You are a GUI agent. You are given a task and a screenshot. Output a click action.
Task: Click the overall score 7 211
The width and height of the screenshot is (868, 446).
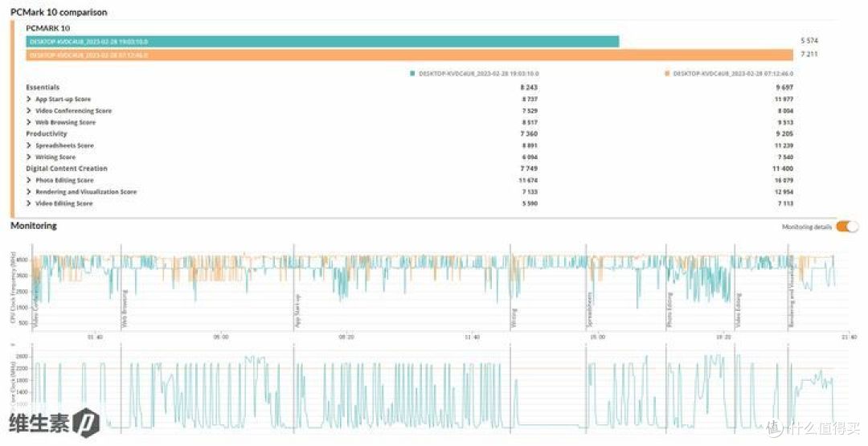tap(809, 54)
